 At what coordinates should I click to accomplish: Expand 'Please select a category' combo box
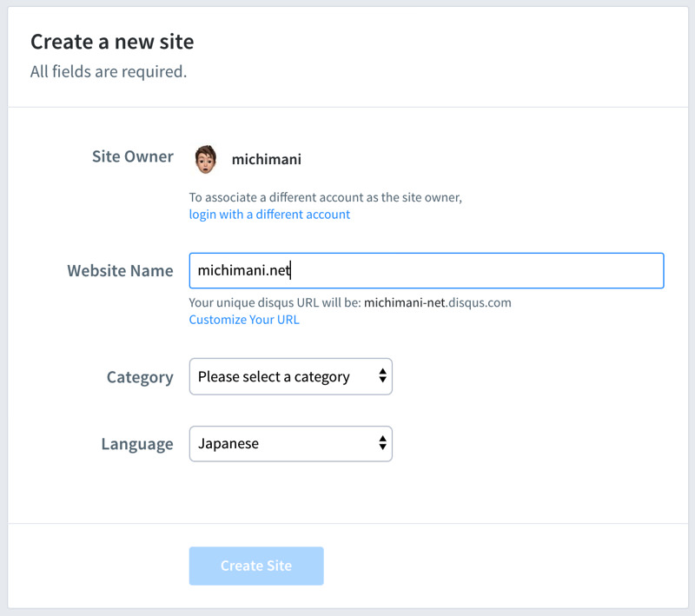pos(290,376)
